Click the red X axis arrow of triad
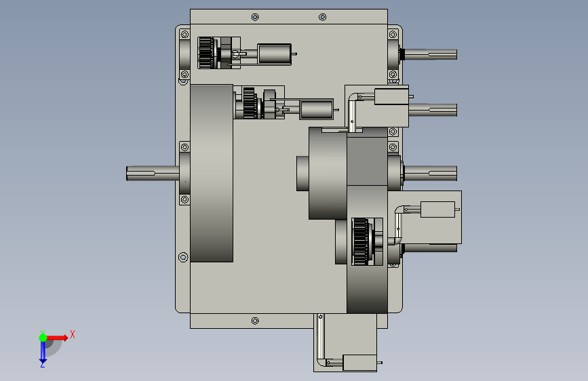Screen dimensions: 588x381 point(57,338)
